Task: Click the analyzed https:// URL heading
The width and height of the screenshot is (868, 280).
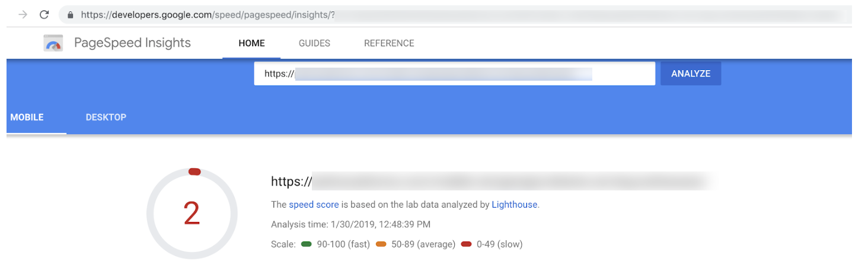Action: (489, 182)
